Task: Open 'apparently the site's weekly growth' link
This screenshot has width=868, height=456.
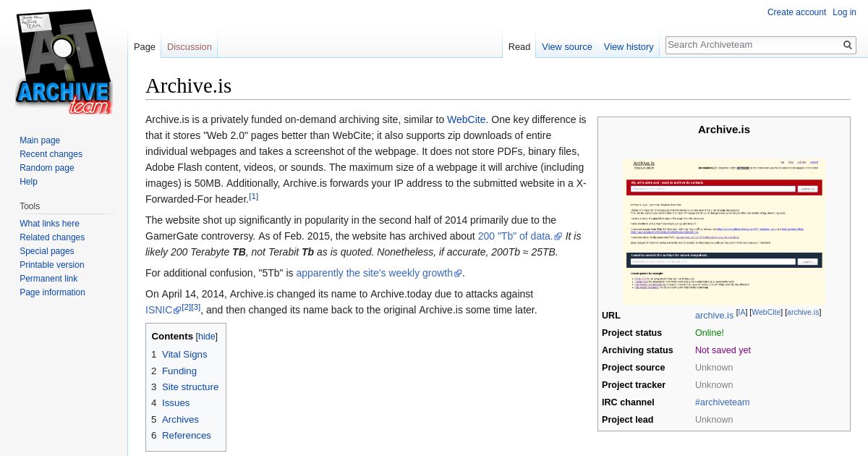Action: pyautogui.click(x=378, y=273)
